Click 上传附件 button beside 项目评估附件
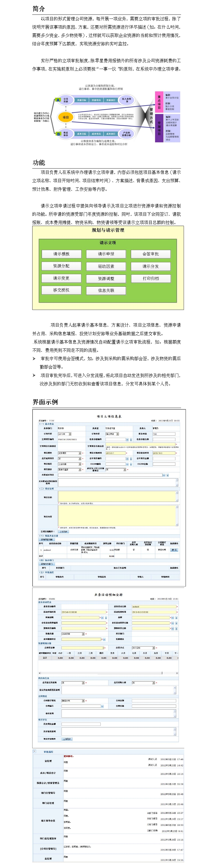This screenshot has width=213, height=868. (x=67, y=739)
